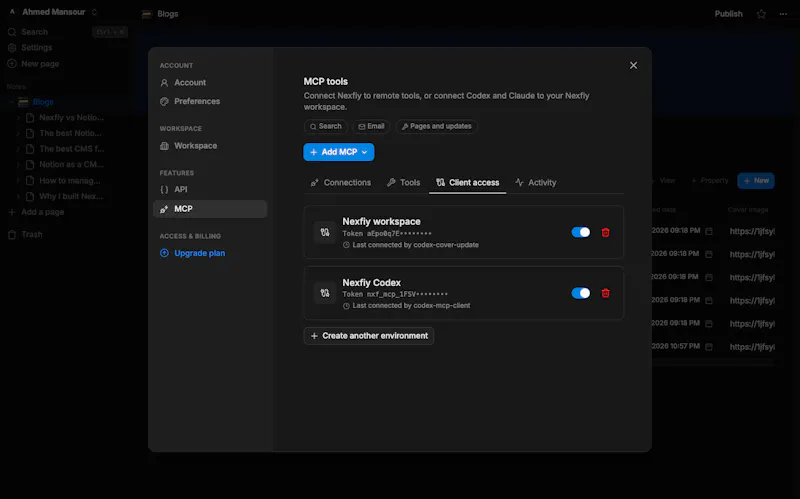
Task: Click the Search tag chip
Action: [326, 127]
